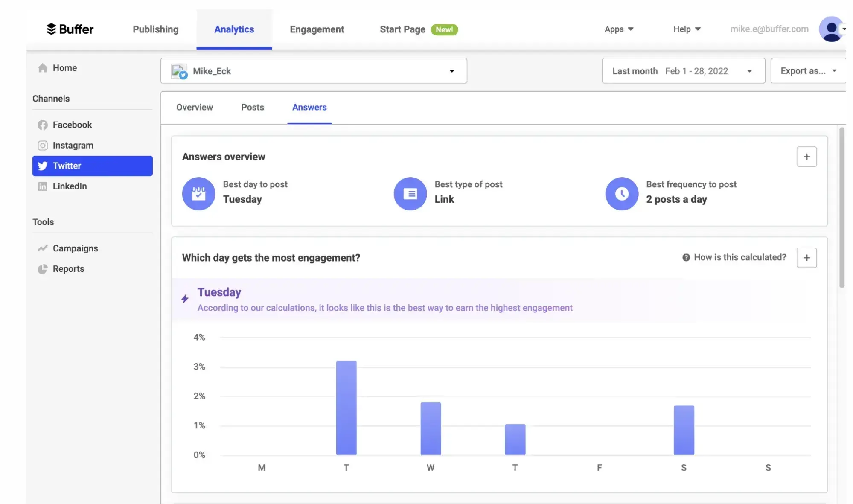Switch to the Posts tab
The width and height of the screenshot is (853, 504).
tap(252, 108)
